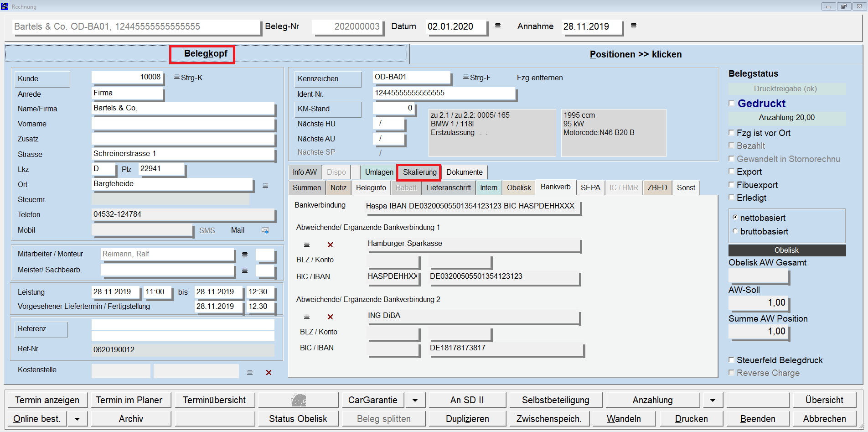The height and width of the screenshot is (432, 868).
Task: Check the Export checkbox
Action: [732, 172]
